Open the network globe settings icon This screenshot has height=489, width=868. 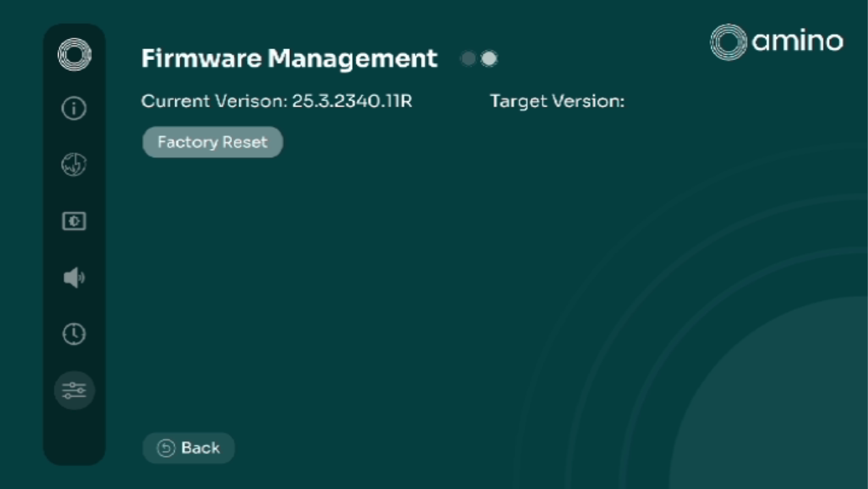(x=74, y=165)
